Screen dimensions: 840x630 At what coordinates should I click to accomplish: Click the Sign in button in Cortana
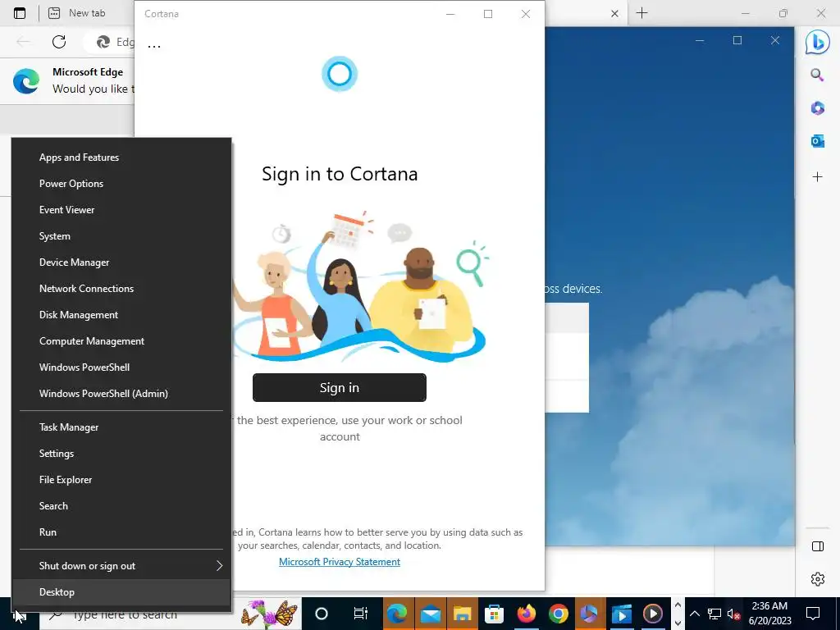pos(340,388)
